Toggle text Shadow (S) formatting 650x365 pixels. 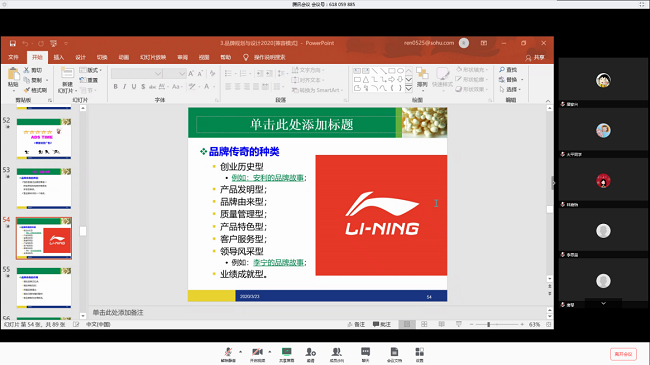point(143,87)
